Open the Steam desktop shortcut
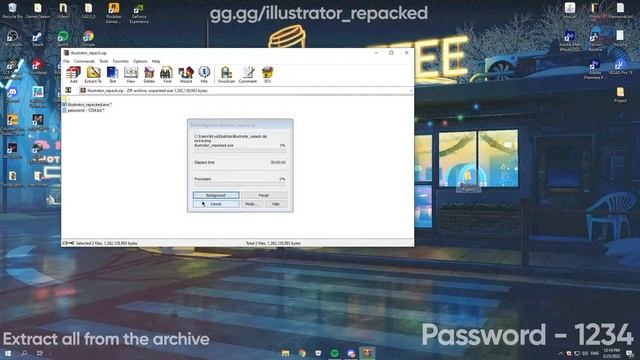Viewport: 640px width, 360px height. pos(38,39)
